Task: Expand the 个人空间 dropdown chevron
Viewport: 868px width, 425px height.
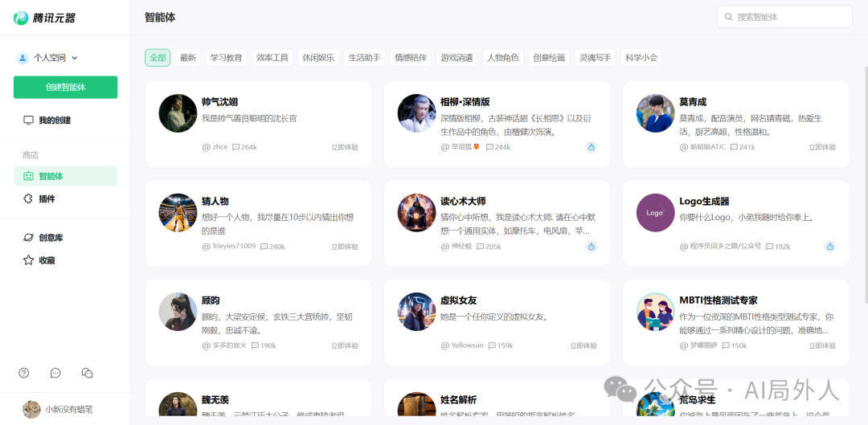Action: pyautogui.click(x=75, y=58)
